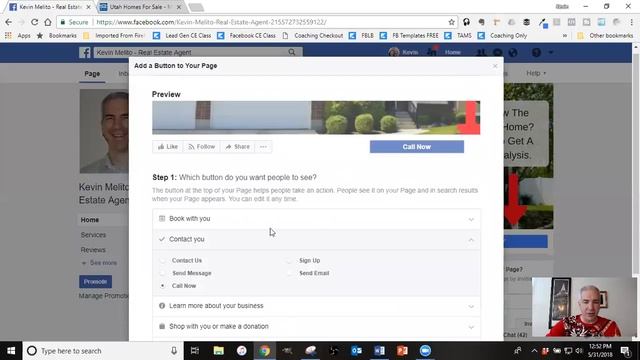640x360 pixels.
Task: Open Word from the taskbar
Action: pos(379,351)
